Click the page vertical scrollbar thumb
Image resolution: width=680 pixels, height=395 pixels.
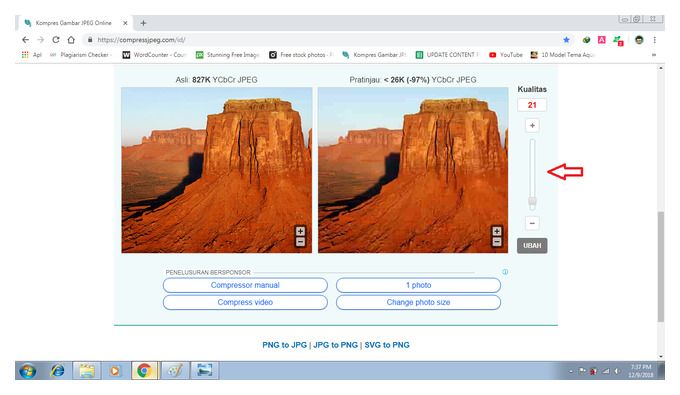coord(660,267)
